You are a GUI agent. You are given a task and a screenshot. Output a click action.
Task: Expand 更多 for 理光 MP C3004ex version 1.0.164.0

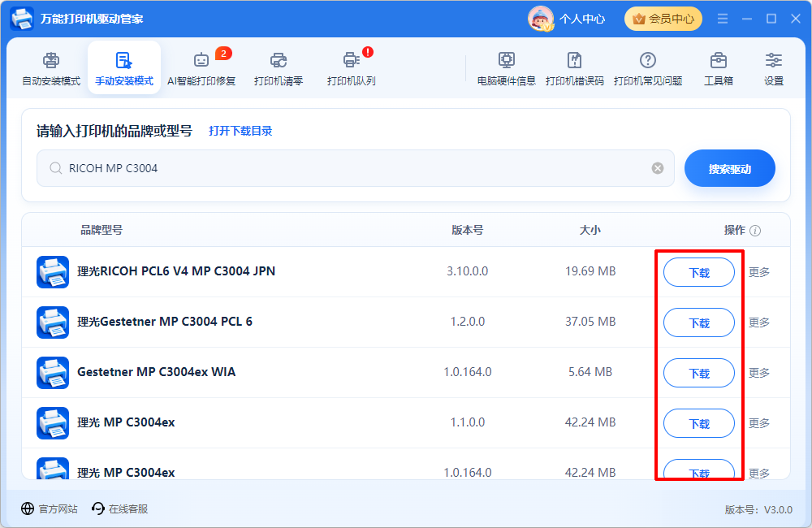(x=758, y=473)
